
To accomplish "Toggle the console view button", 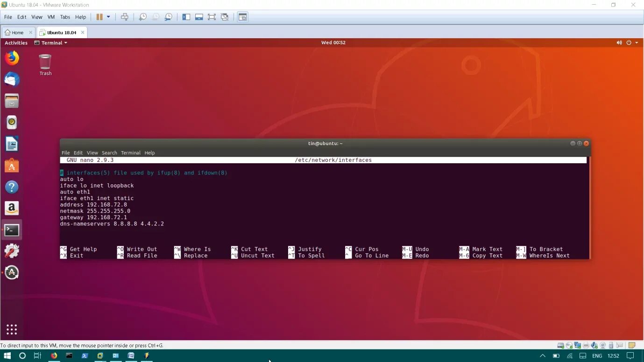I will [242, 17].
